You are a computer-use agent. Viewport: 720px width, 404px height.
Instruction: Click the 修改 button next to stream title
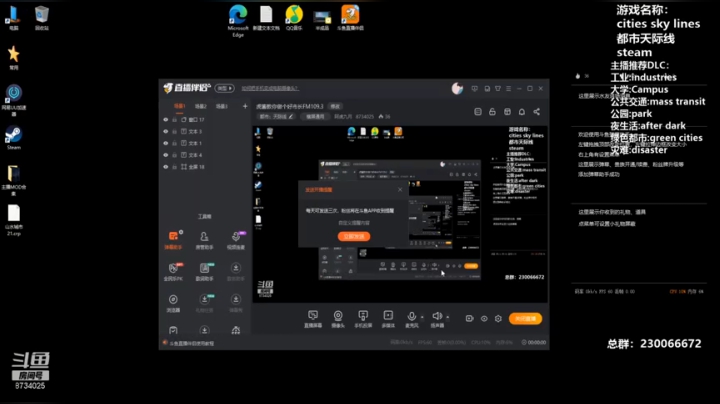point(335,107)
